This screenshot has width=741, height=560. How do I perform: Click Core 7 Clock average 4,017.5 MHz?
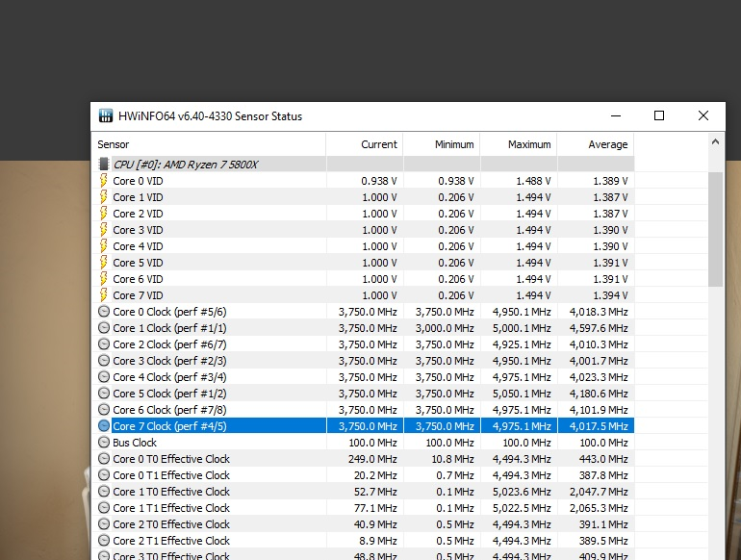click(x=599, y=426)
